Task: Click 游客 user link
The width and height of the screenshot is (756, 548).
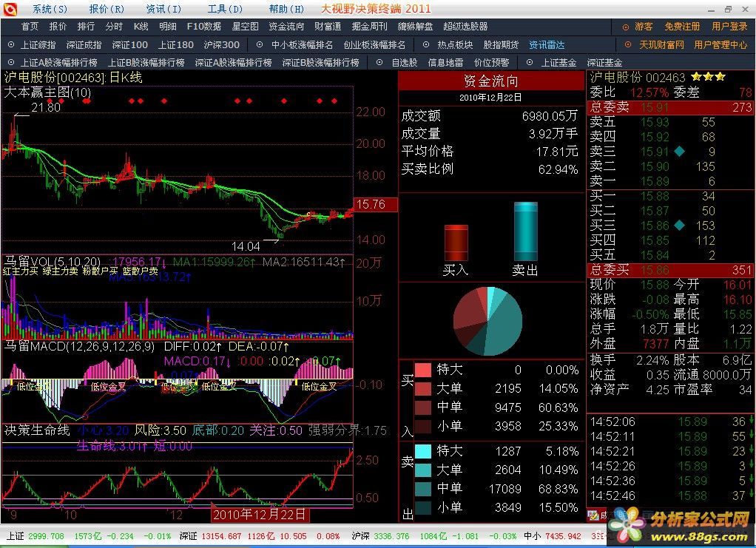Action: click(644, 27)
